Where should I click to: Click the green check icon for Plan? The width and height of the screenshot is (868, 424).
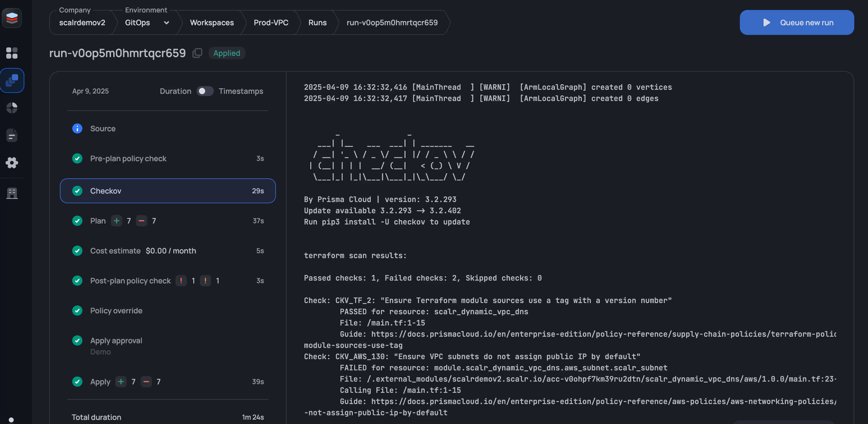pyautogui.click(x=77, y=221)
